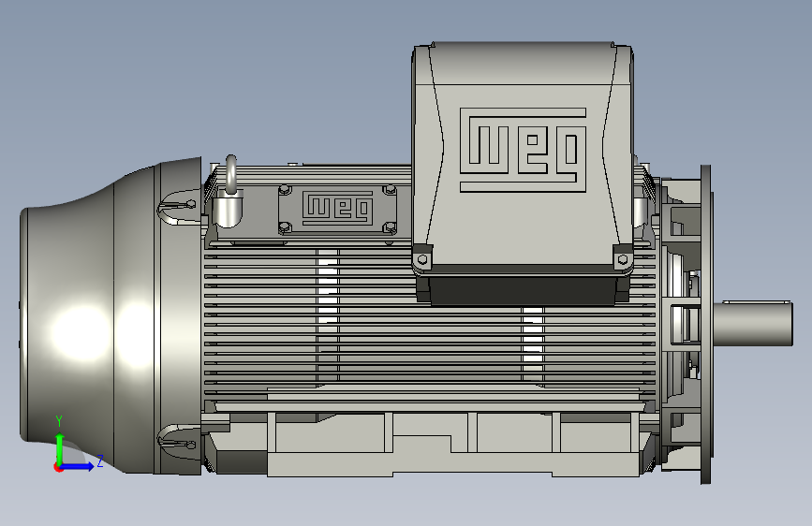Select the rear fan cover housing

click(x=111, y=315)
